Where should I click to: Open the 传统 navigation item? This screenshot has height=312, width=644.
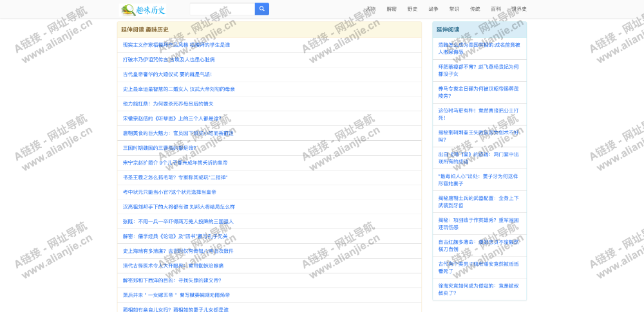pyautogui.click(x=475, y=9)
